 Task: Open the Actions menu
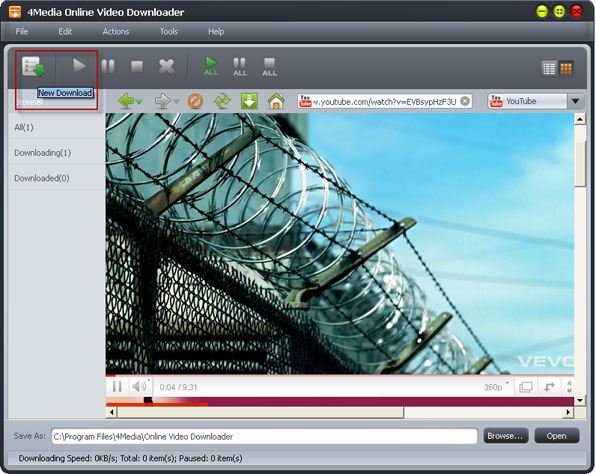(116, 32)
